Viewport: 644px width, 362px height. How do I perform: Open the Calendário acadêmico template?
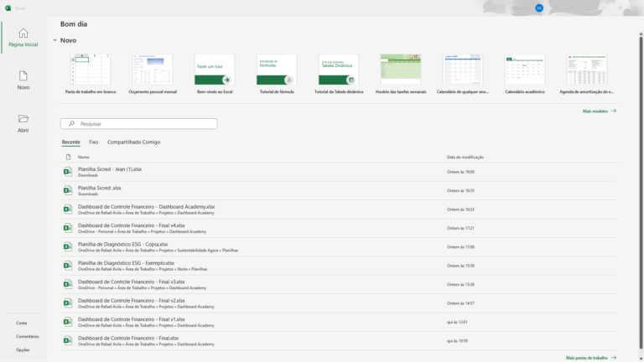pyautogui.click(x=525, y=74)
